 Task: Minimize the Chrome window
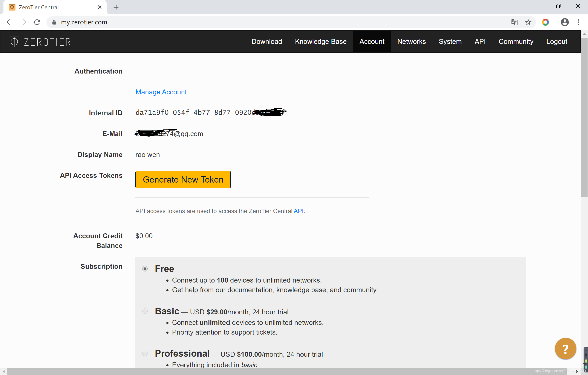pos(539,6)
